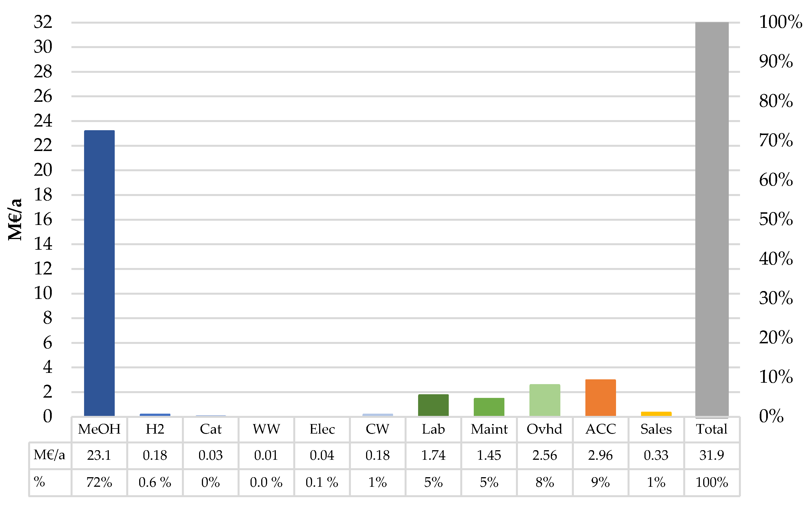
Task: Click the dark blue MeOH bar
Action: [x=99, y=273]
